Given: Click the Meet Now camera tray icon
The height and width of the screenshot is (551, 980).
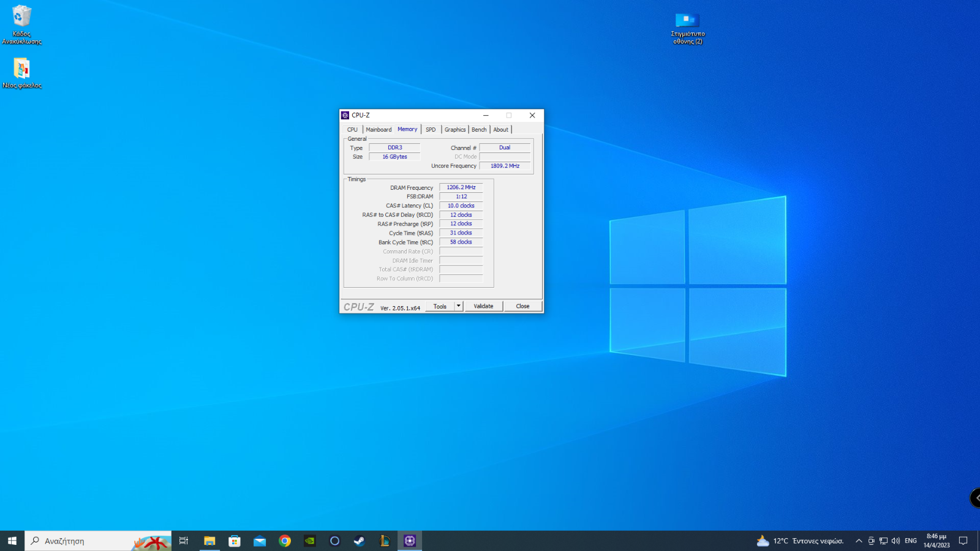Looking at the screenshot, I should [x=871, y=541].
